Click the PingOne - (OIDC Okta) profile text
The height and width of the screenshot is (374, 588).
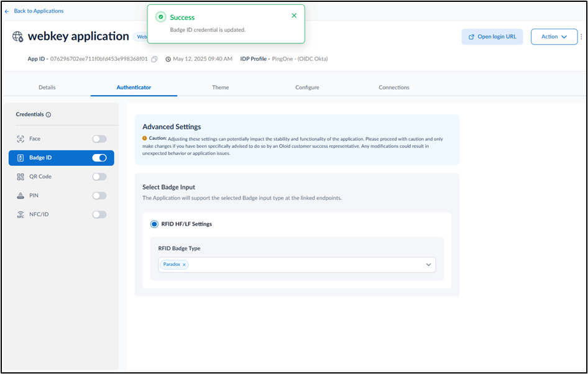300,59
